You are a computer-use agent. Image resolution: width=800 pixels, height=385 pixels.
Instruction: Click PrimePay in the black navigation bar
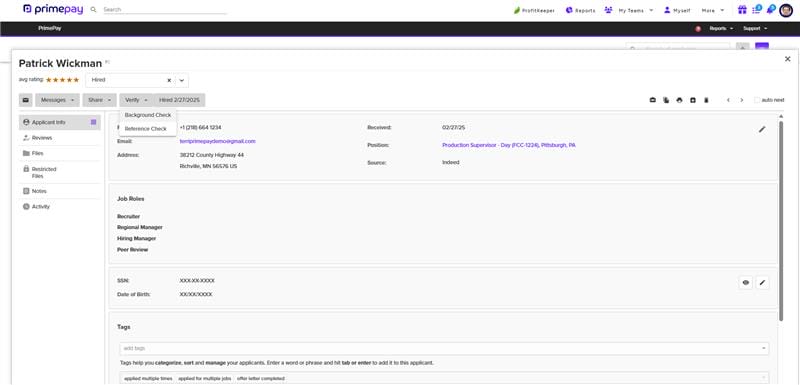49,29
